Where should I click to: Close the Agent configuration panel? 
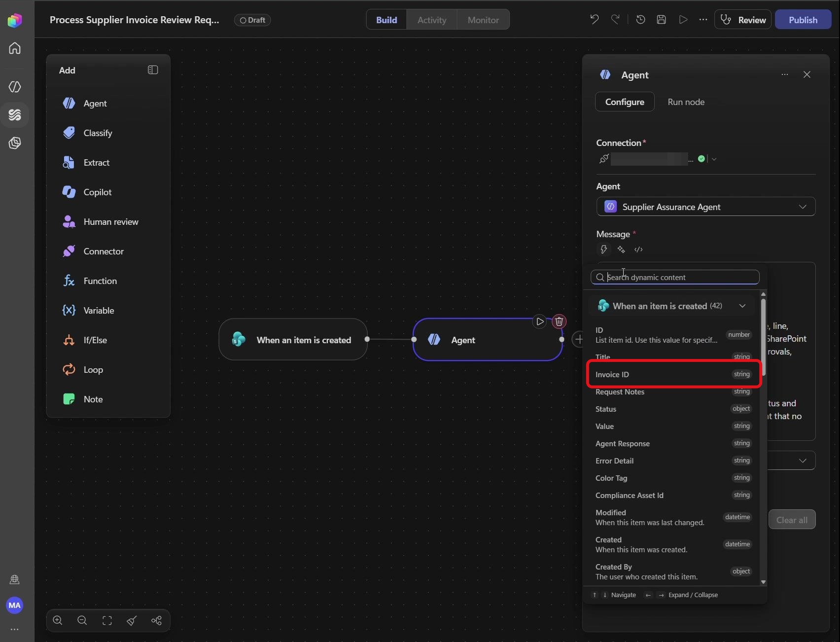807,74
